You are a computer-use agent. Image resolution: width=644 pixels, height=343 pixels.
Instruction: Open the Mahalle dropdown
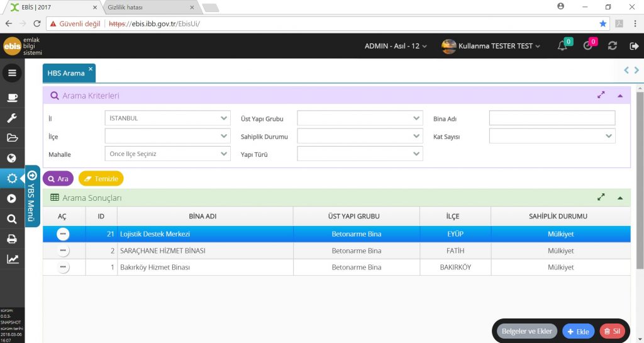[167, 154]
